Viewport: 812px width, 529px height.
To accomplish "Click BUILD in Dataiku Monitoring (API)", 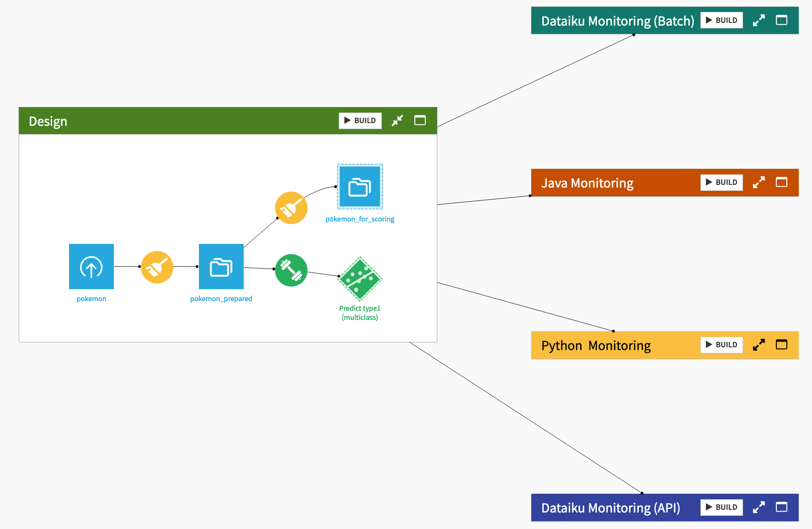I will click(721, 507).
